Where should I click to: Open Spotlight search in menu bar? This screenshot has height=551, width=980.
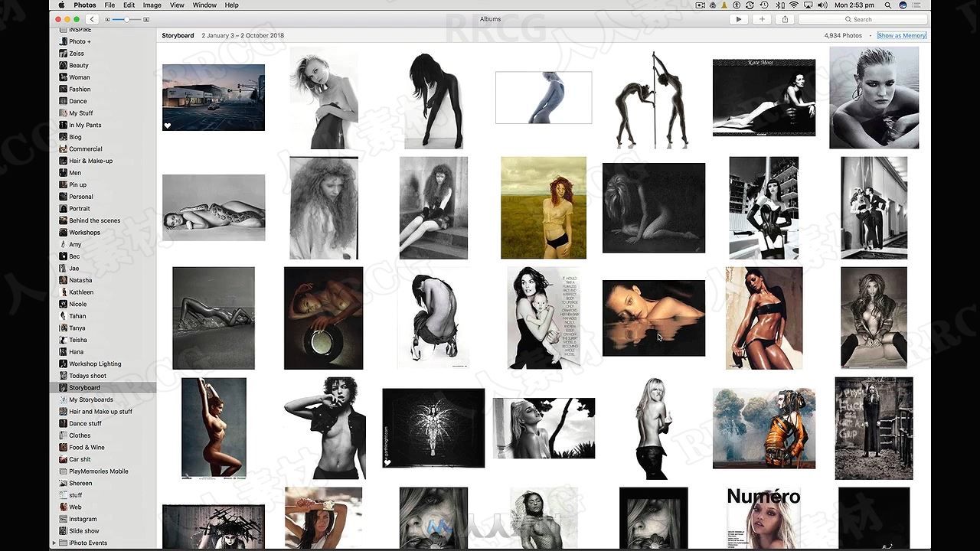(890, 5)
